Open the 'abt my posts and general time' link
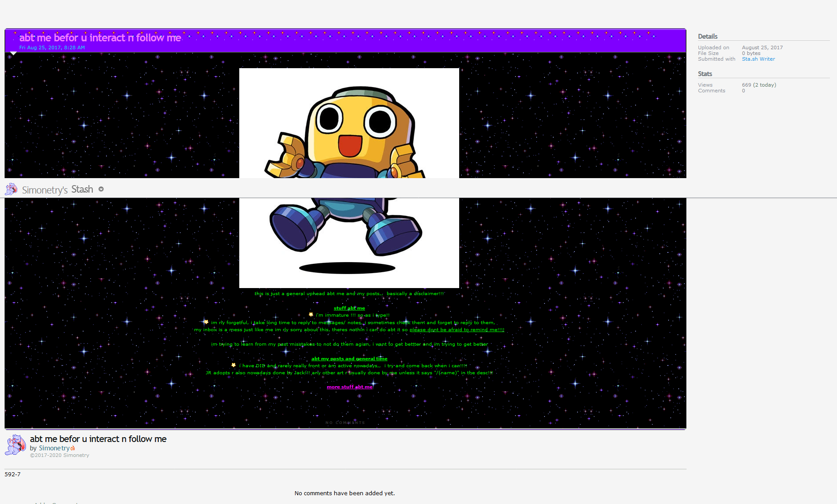 point(349,359)
